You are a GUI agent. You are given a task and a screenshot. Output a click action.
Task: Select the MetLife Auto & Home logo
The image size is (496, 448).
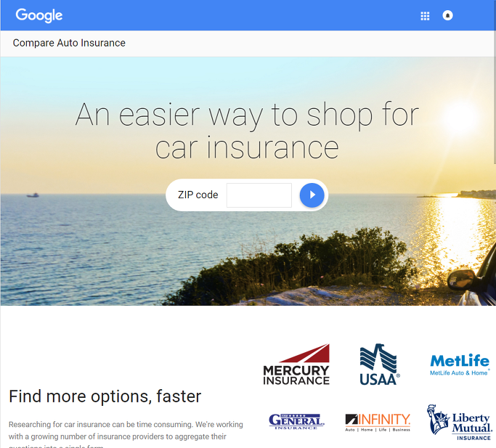[460, 364]
